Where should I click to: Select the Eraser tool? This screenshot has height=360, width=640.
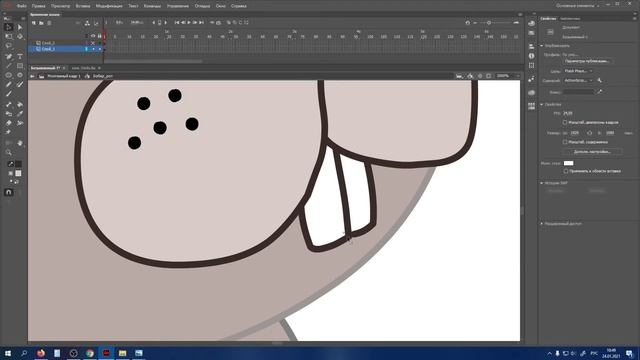9,123
